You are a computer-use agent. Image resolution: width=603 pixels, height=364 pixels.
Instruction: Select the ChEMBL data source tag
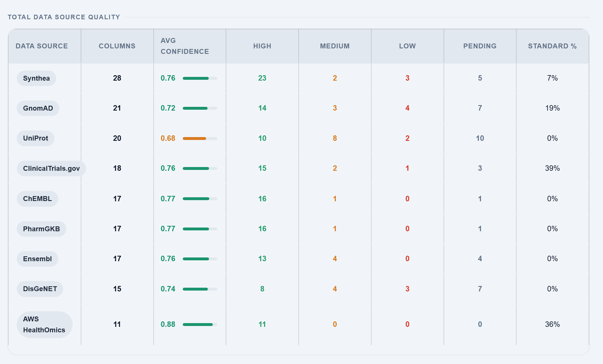tap(37, 199)
